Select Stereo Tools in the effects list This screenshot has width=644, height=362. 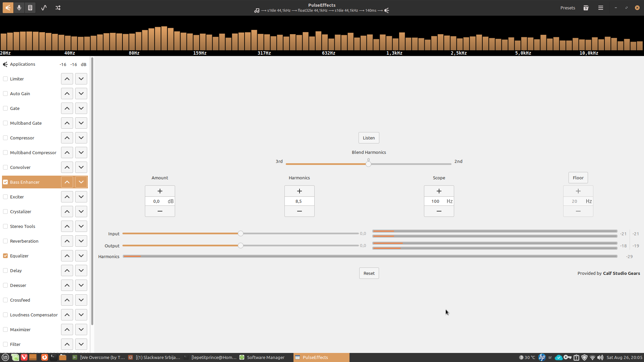pos(22,226)
